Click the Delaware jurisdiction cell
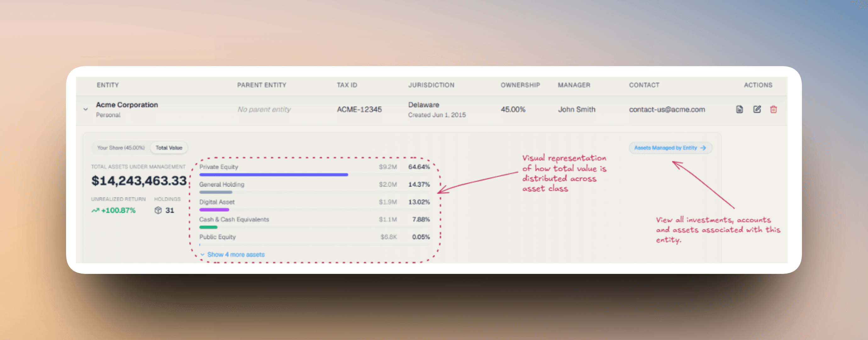868x340 pixels. pos(424,105)
